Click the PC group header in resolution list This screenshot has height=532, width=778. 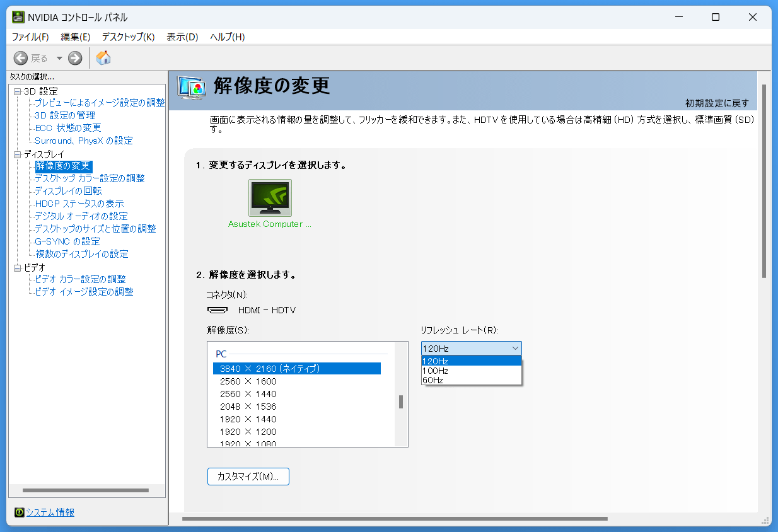pyautogui.click(x=221, y=354)
